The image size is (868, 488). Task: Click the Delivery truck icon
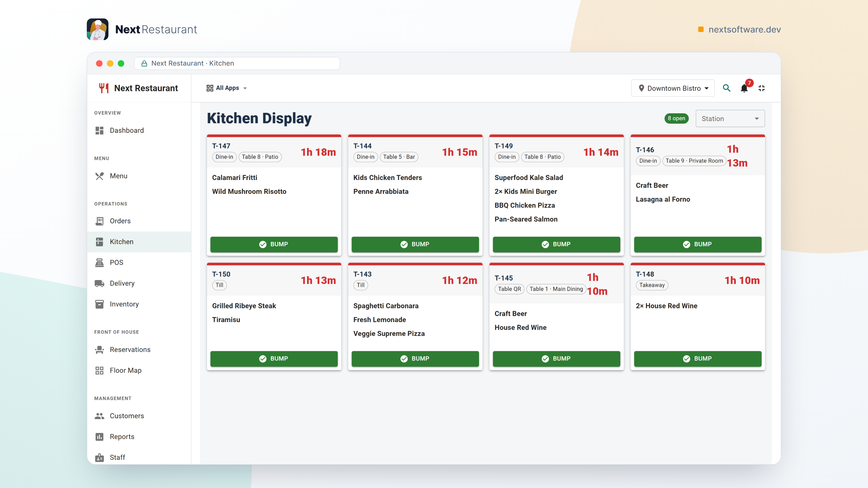pos(99,283)
